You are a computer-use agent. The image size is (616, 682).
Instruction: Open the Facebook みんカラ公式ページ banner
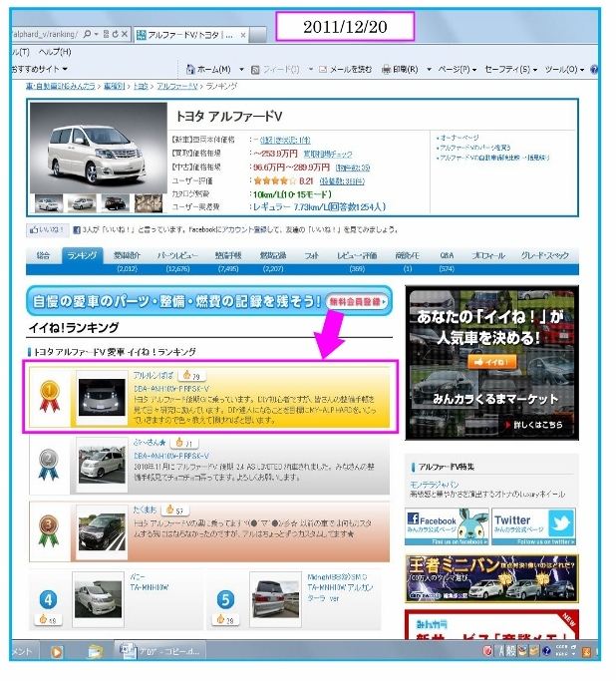click(x=446, y=526)
